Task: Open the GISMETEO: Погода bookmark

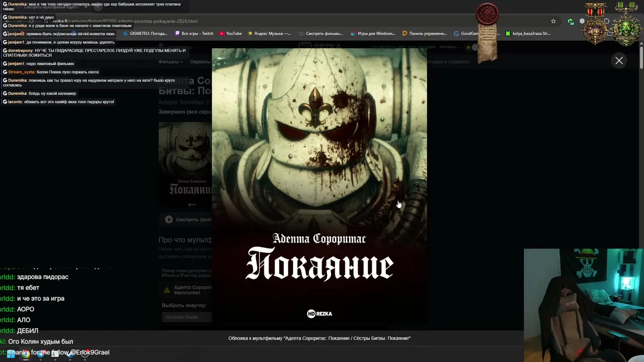Action: click(145, 34)
